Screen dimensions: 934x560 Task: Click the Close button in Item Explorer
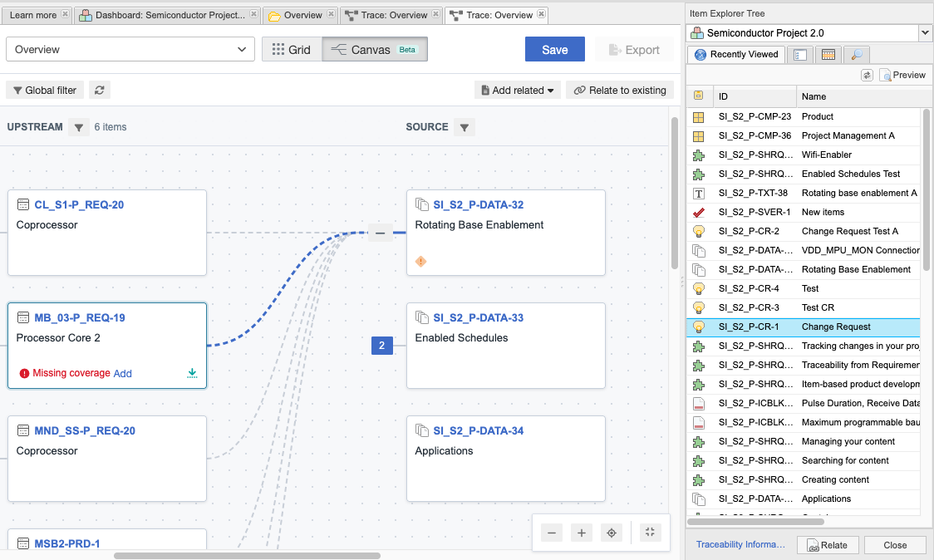pos(895,545)
